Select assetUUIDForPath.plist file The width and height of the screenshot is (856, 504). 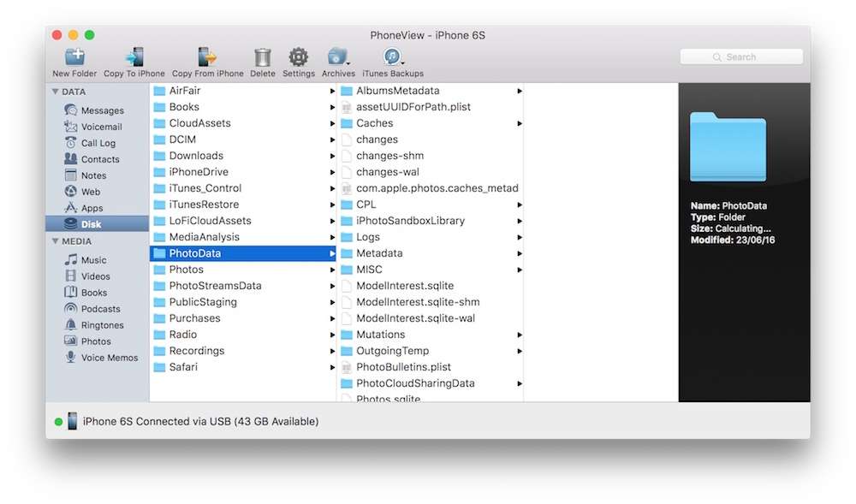tap(431, 107)
